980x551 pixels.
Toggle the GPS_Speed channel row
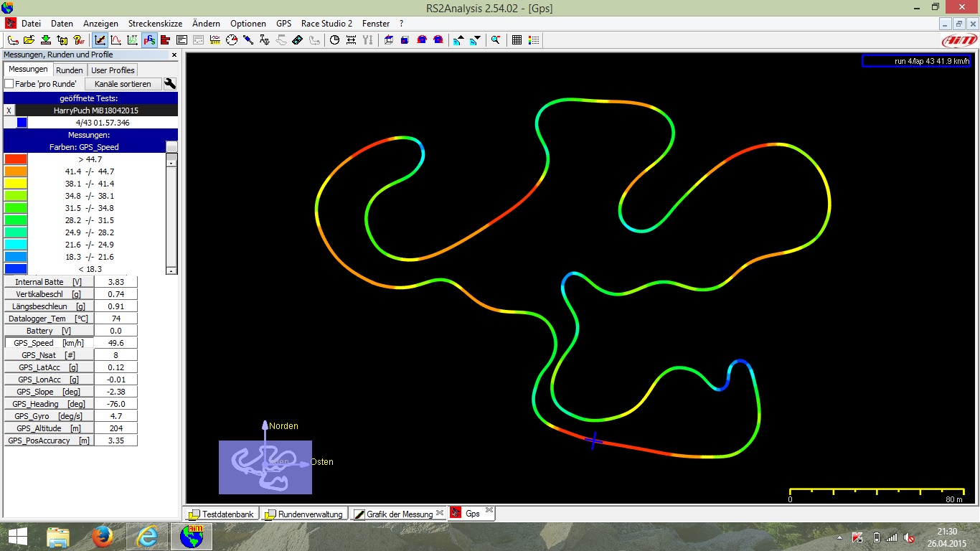pyautogui.click(x=49, y=343)
